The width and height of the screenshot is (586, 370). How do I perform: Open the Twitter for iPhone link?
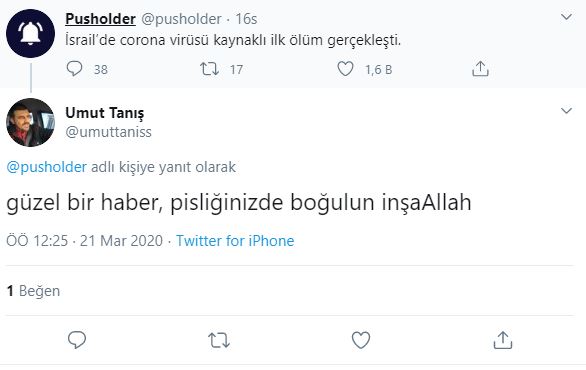pyautogui.click(x=235, y=241)
